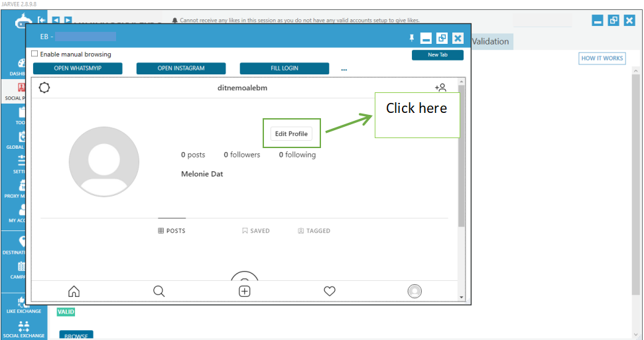Click How It Works button
Image resolution: width=644 pixels, height=340 pixels.
[x=602, y=58]
